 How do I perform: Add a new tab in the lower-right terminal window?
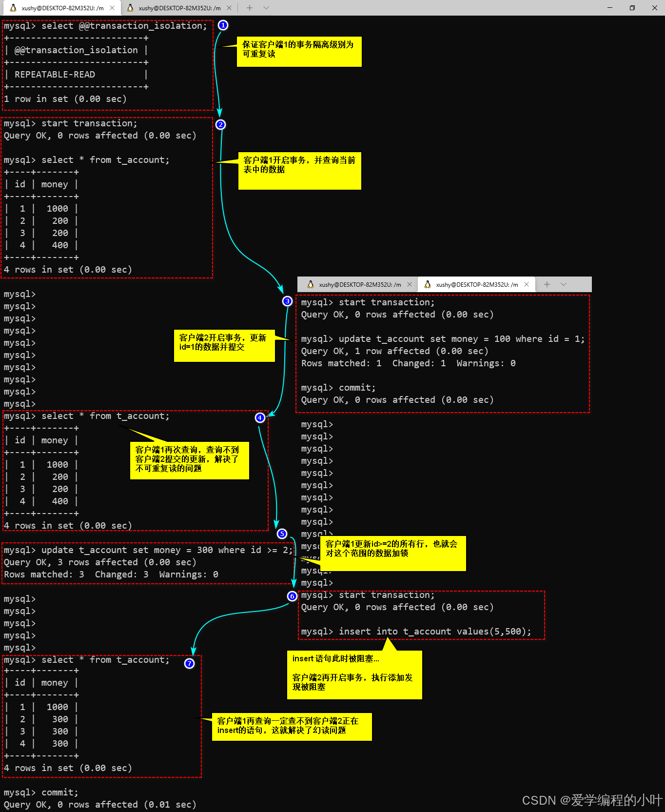(547, 284)
